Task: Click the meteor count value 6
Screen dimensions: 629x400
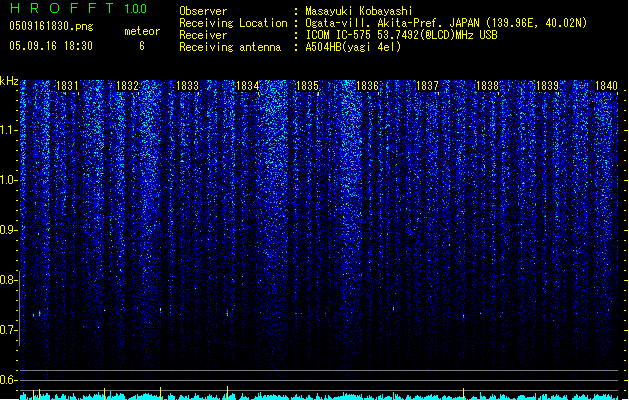Action: point(142,46)
